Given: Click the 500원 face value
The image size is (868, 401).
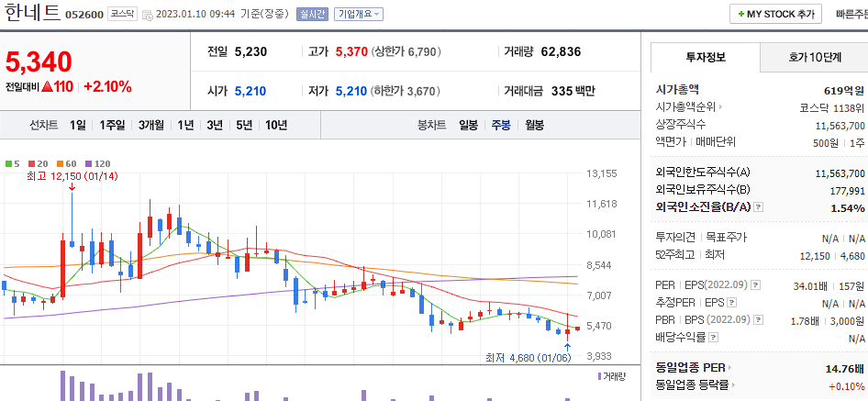Looking at the screenshot, I should (826, 143).
